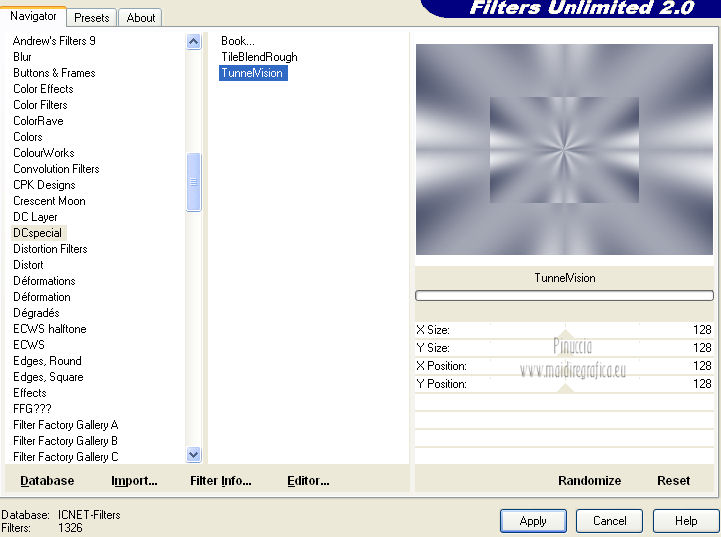The height and width of the screenshot is (537, 721).
Task: Adjust the Y Position slider
Action: [564, 384]
